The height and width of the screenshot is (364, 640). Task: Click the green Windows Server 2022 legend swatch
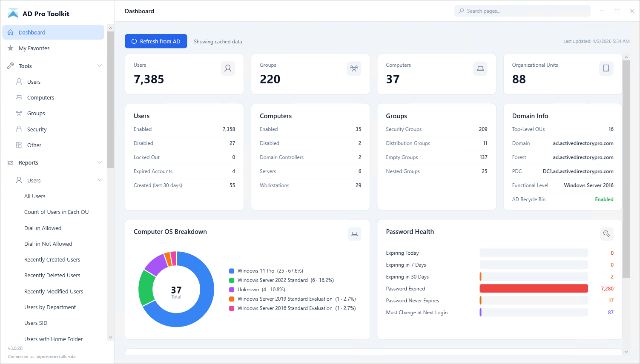click(x=232, y=280)
